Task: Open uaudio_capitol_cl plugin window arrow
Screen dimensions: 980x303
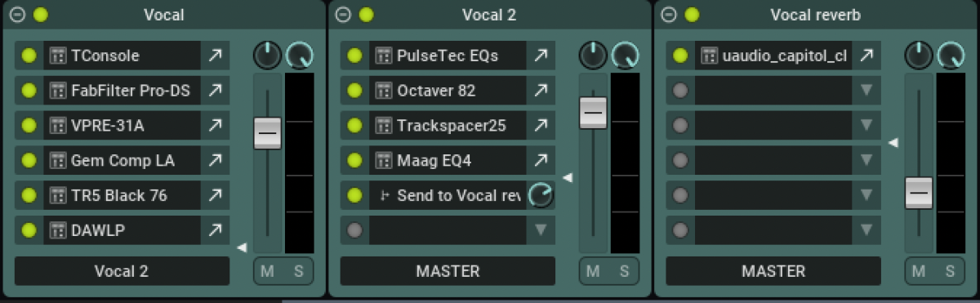Action: [x=866, y=56]
